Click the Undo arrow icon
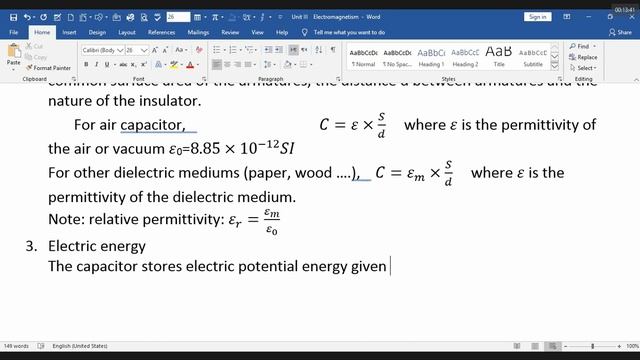The height and width of the screenshot is (360, 640). click(x=27, y=17)
